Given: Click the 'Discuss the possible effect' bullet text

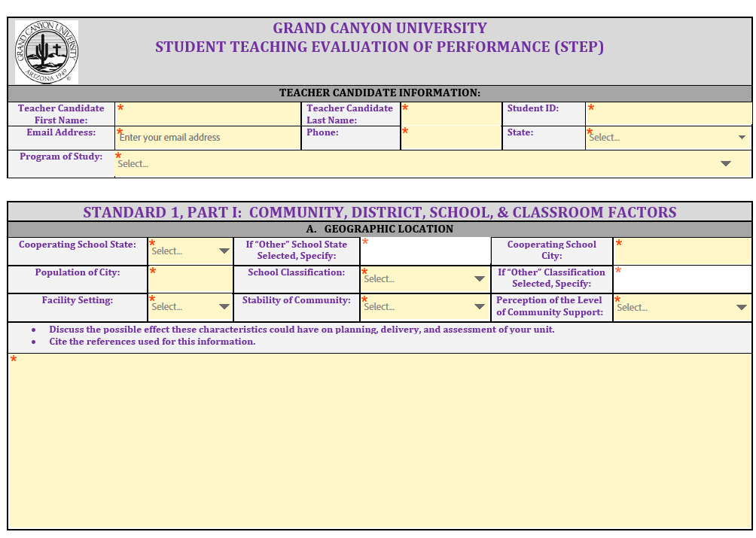Looking at the screenshot, I should [302, 330].
